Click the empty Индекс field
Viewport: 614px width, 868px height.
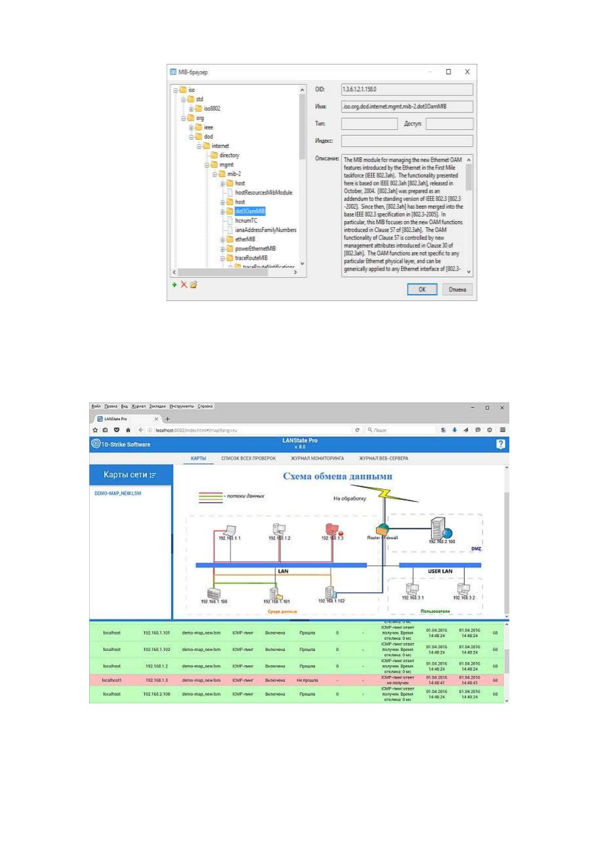(407, 141)
